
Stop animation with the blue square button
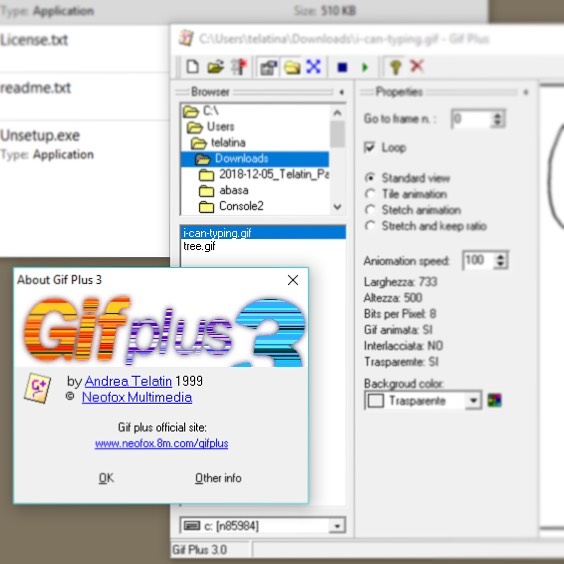click(342, 67)
